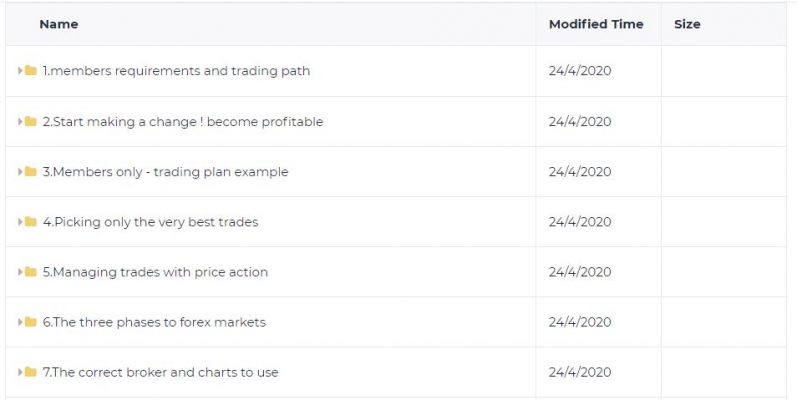The image size is (797, 400).
Task: Sort by the Size column header
Action: [687, 24]
